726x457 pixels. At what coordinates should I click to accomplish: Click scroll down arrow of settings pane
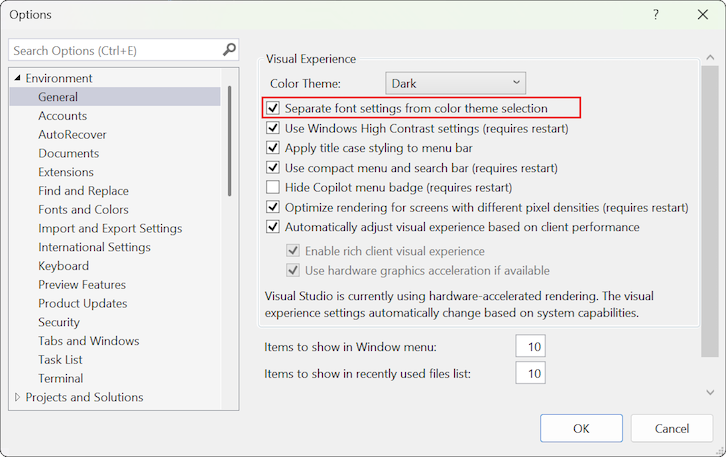click(710, 393)
